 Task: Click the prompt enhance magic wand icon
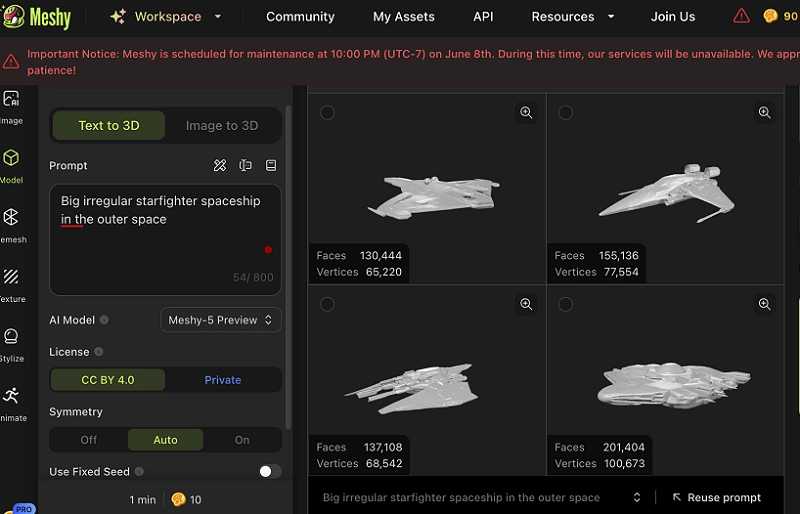(220, 165)
